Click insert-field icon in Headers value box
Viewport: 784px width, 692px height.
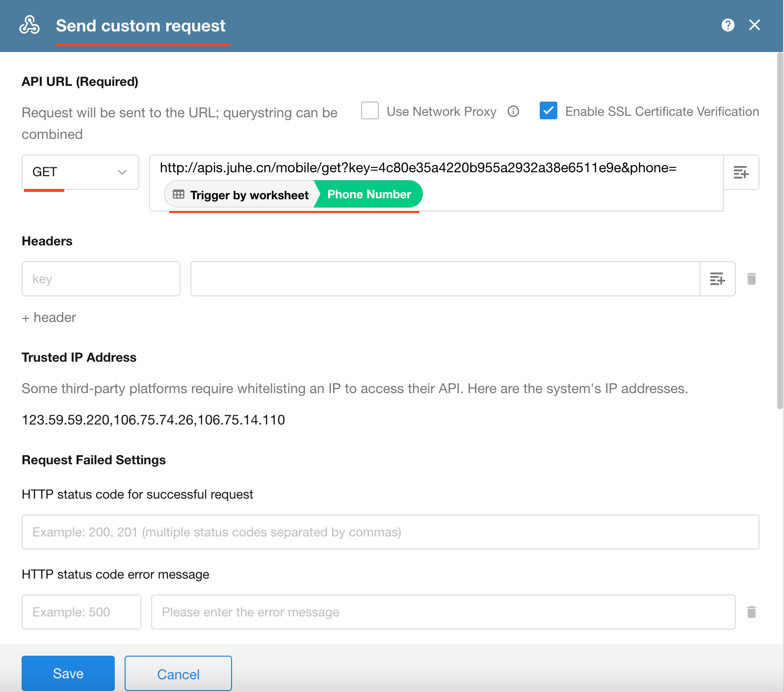[717, 279]
